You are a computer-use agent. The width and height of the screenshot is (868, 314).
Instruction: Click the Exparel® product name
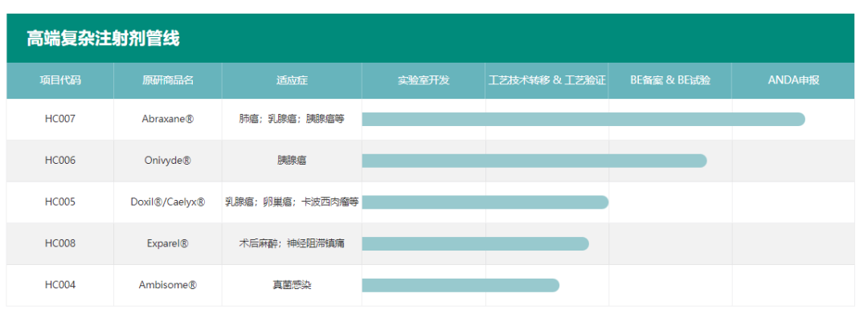(x=168, y=243)
